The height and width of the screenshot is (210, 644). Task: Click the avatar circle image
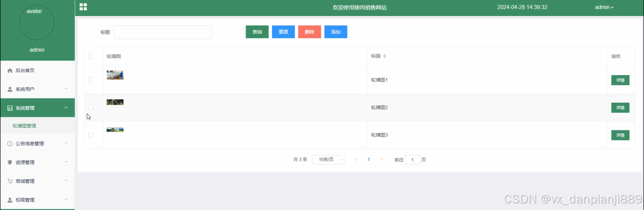pos(37,22)
